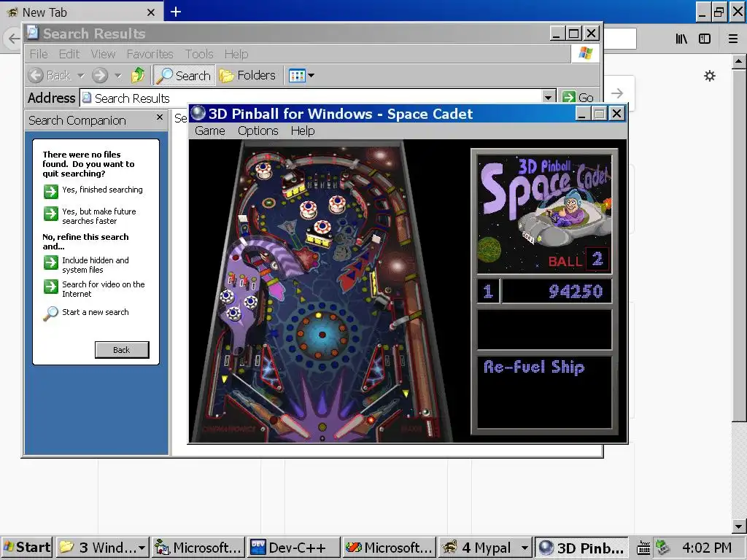The width and height of the screenshot is (747, 560).
Task: Click the Search Results title bar icon
Action: pyautogui.click(x=33, y=33)
